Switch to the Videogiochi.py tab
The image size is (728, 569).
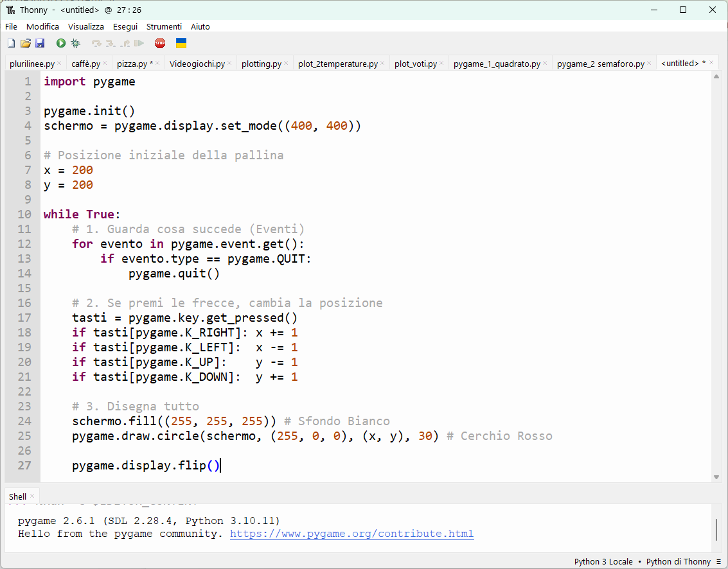[x=197, y=64]
